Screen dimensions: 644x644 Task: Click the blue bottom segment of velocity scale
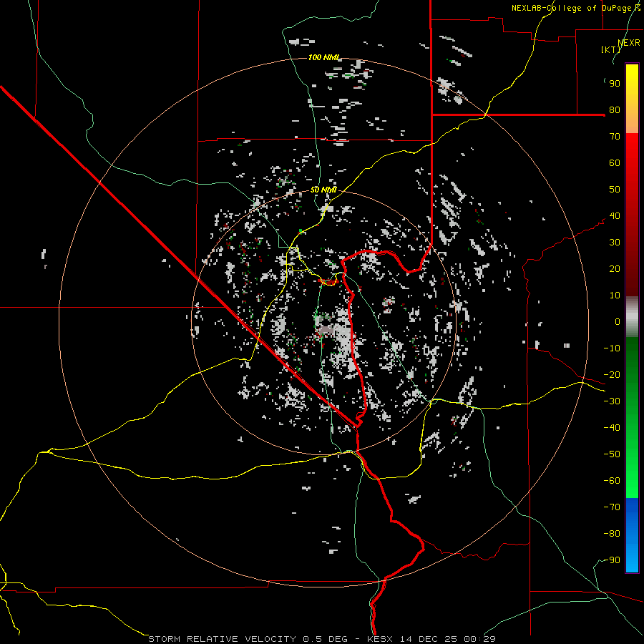tap(632, 535)
